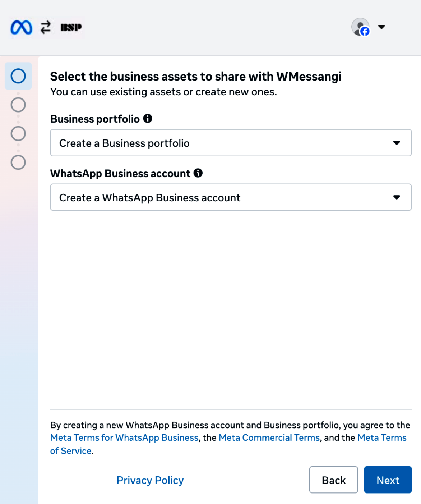Click the Next button
421x504 pixels.
388,480
